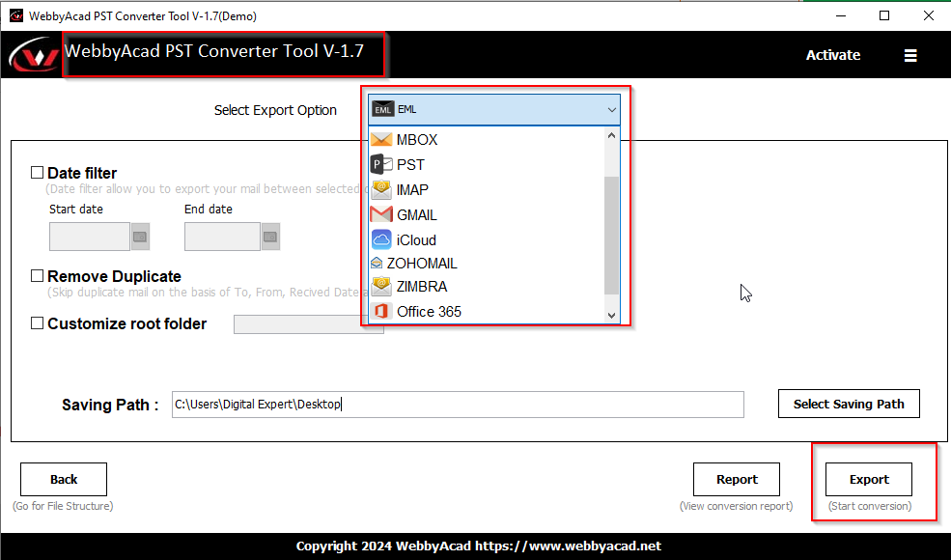Choose MBOX from the export list

click(x=487, y=140)
